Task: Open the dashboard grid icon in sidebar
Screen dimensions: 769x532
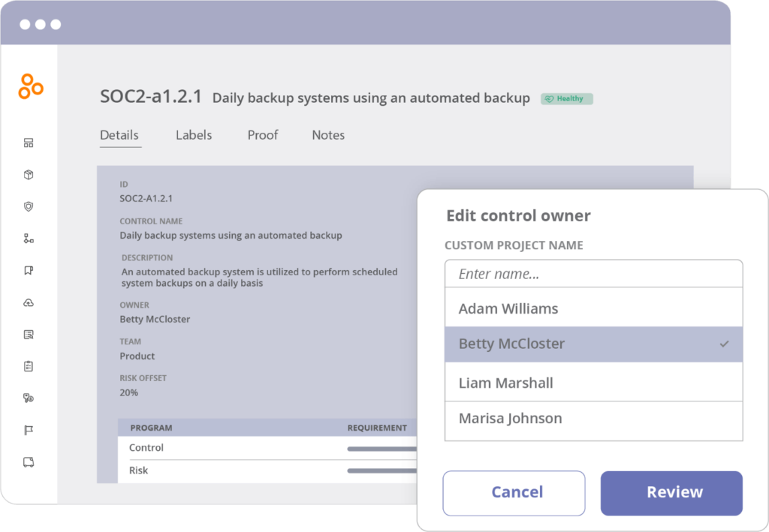Action: click(x=29, y=143)
